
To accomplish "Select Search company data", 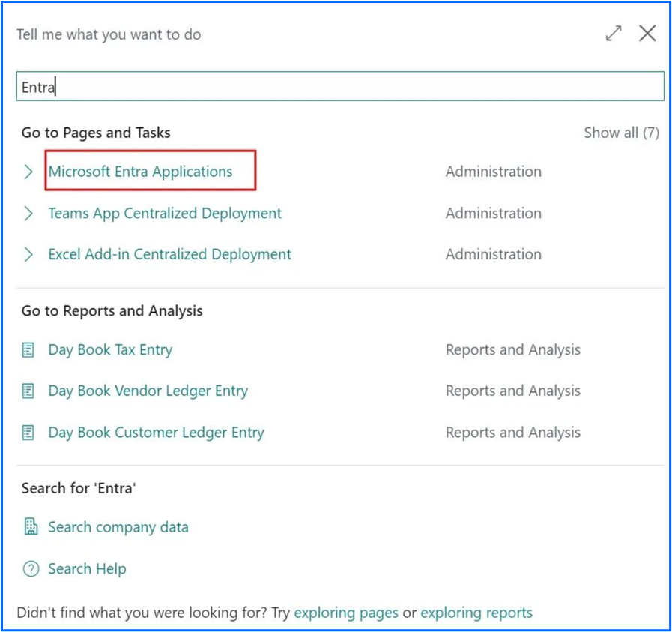I will tap(118, 527).
